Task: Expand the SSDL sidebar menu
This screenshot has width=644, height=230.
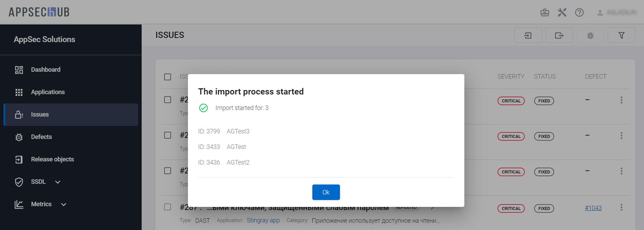Action: (38, 182)
